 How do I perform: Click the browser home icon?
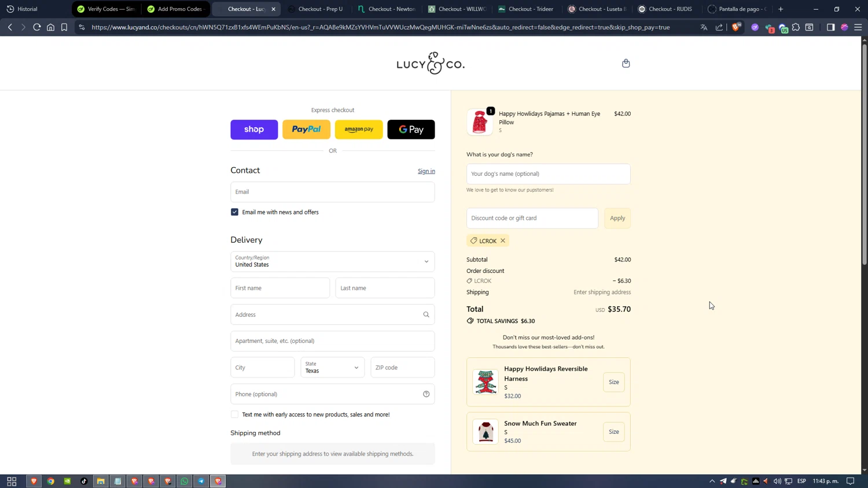tap(51, 27)
